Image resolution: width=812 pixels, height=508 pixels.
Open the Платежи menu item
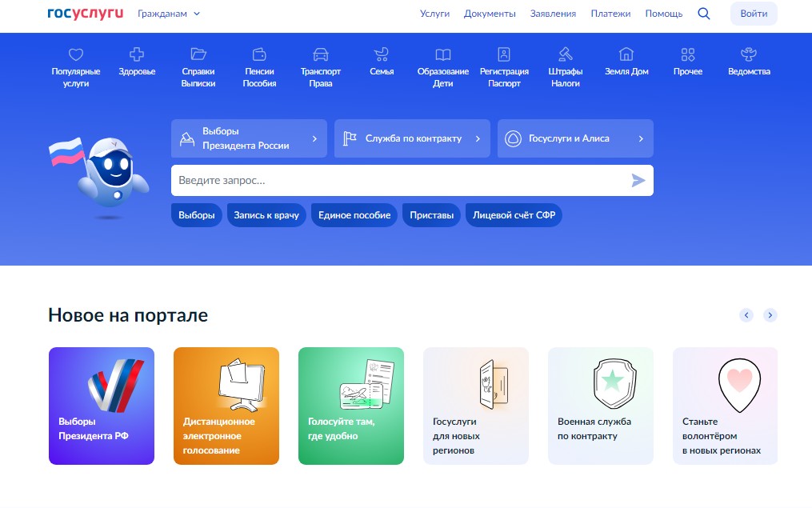pyautogui.click(x=610, y=14)
